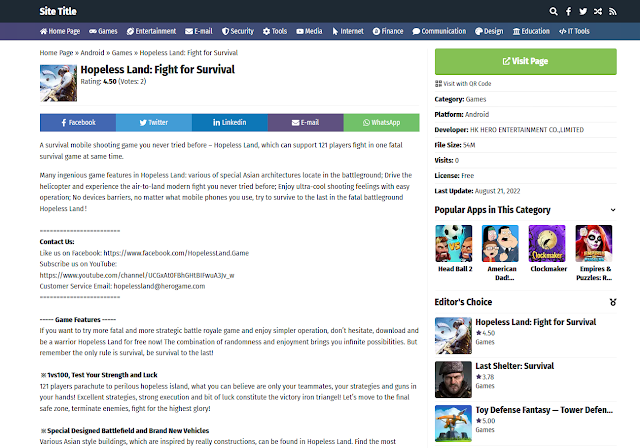Open the Games navigation menu item
Viewport: 640px width, 448px height.
pyautogui.click(x=103, y=31)
